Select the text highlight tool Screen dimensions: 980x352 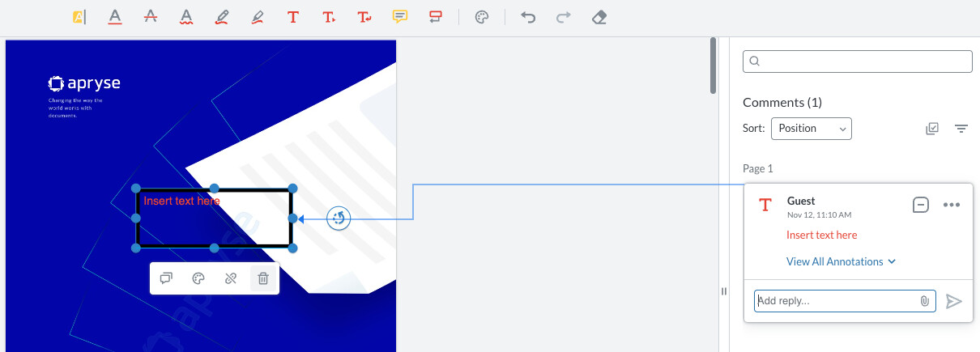tap(79, 17)
